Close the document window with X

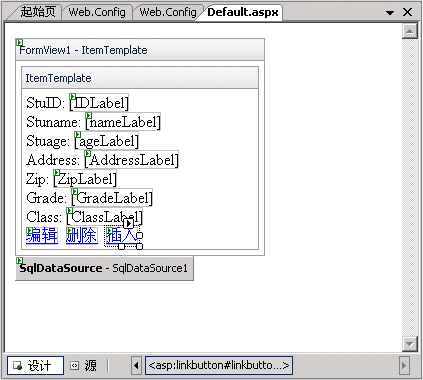(x=407, y=12)
